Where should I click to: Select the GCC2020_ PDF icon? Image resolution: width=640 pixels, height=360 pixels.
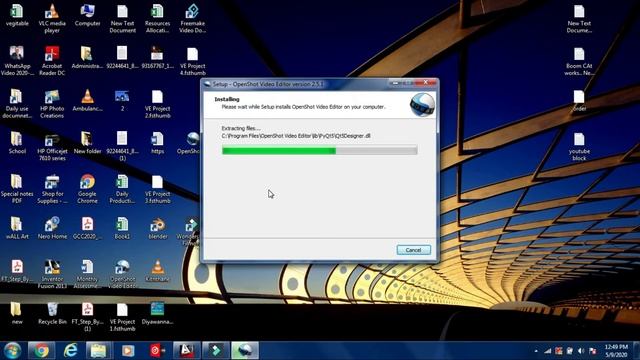(87, 228)
